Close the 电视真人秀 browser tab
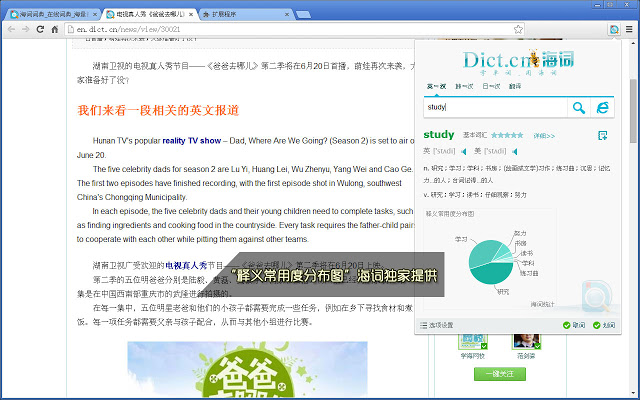640x400 pixels. (191, 14)
